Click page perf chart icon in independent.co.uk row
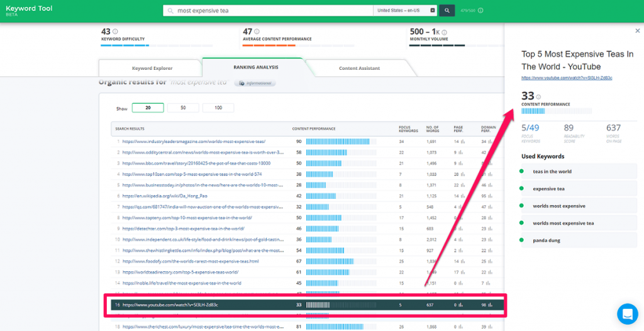 462,239
